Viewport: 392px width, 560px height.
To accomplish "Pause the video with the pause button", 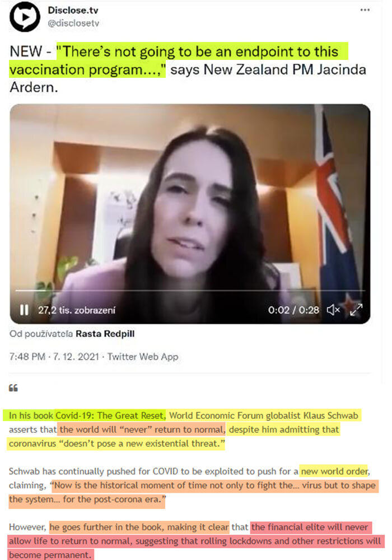I will pos(24,310).
